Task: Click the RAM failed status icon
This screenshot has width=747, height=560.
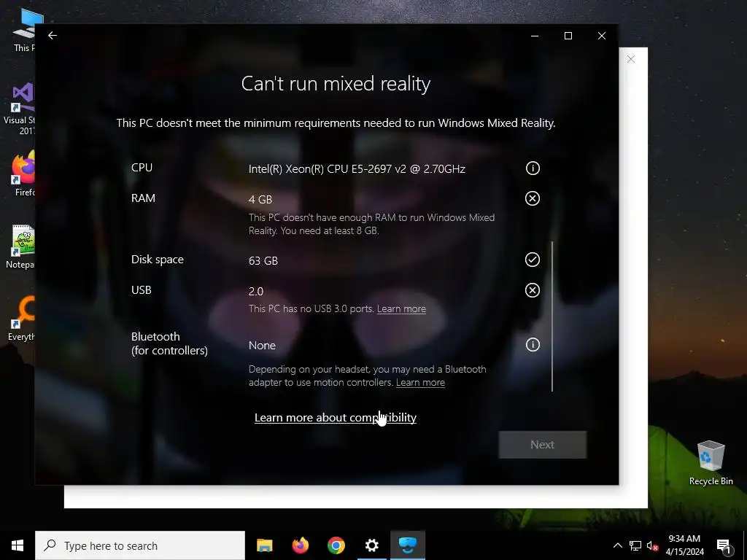Action: point(533,198)
